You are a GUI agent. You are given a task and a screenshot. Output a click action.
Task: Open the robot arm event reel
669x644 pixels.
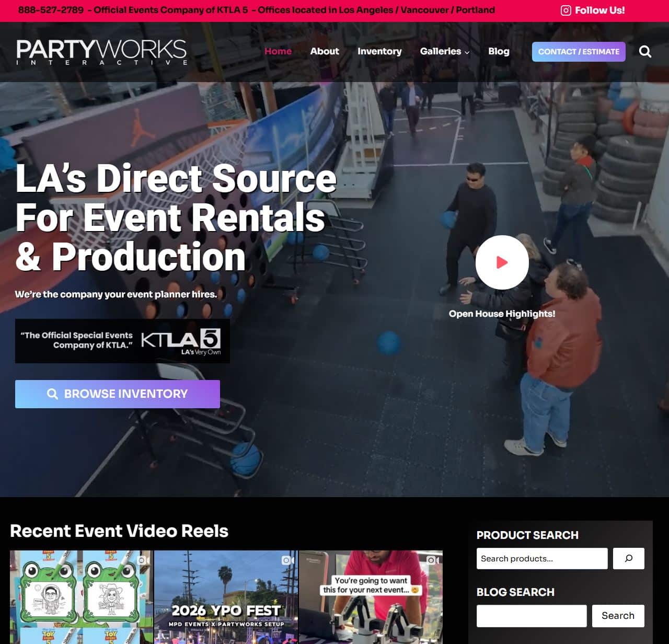371,597
